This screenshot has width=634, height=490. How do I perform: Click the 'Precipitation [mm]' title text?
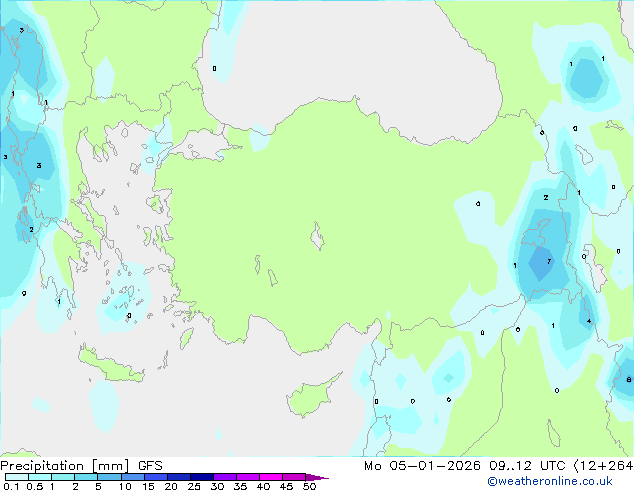point(65,466)
